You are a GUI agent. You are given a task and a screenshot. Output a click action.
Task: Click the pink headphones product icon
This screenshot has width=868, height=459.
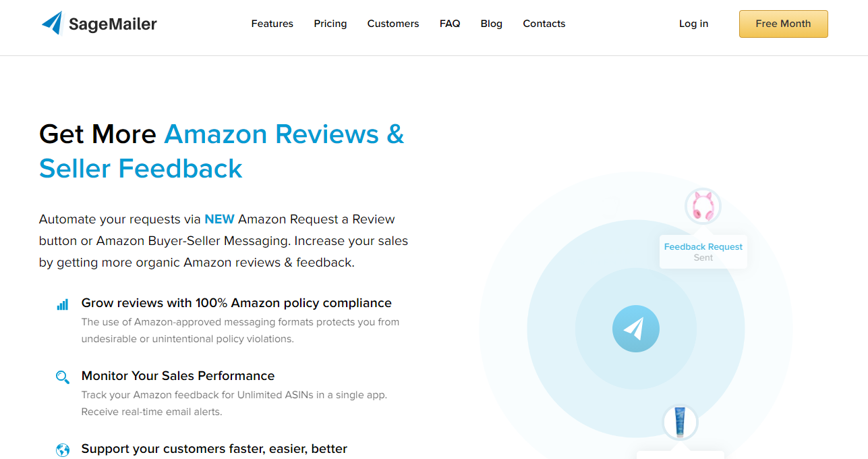(703, 206)
